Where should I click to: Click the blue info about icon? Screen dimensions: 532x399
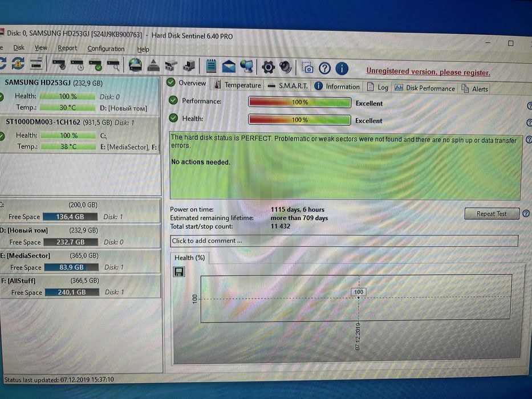pos(342,68)
